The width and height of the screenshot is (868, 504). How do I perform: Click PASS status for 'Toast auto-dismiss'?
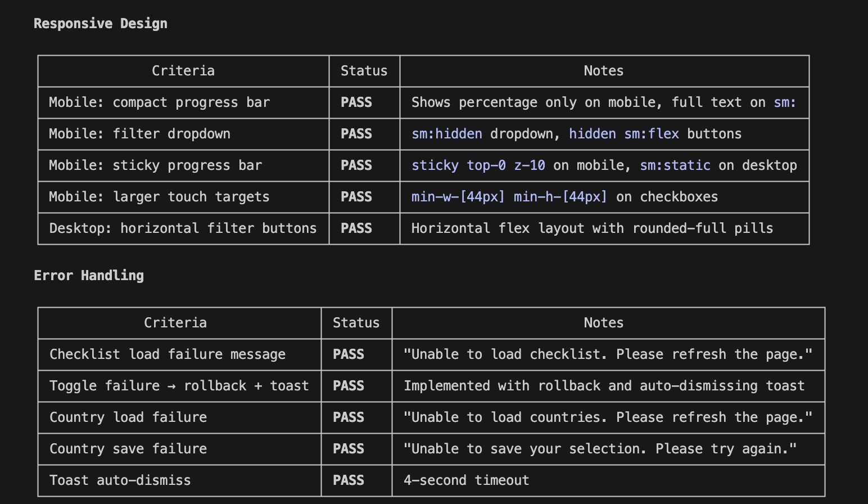349,480
